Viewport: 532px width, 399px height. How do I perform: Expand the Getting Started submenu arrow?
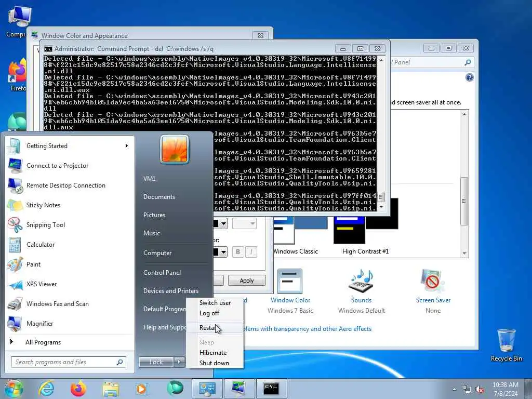point(127,146)
